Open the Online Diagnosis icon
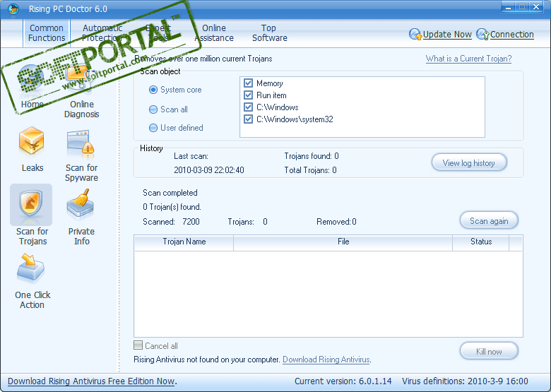This screenshot has width=551, height=392. (81, 79)
